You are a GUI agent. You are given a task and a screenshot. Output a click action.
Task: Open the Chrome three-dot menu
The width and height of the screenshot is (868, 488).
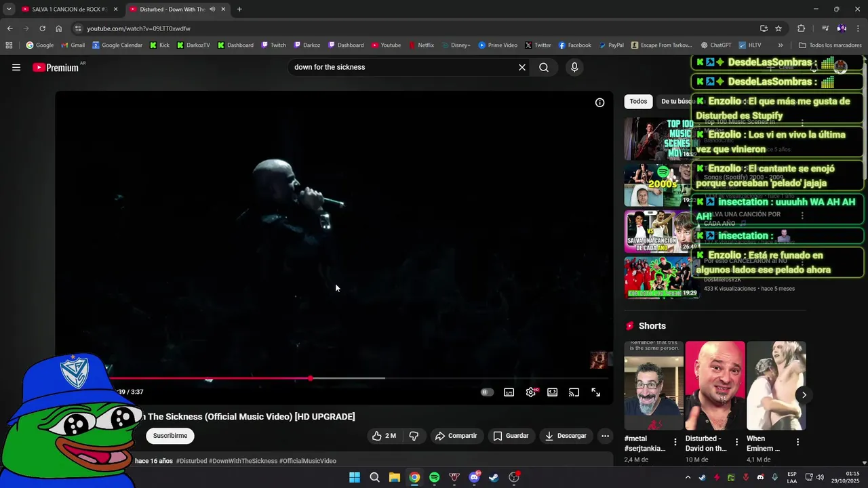click(x=859, y=28)
